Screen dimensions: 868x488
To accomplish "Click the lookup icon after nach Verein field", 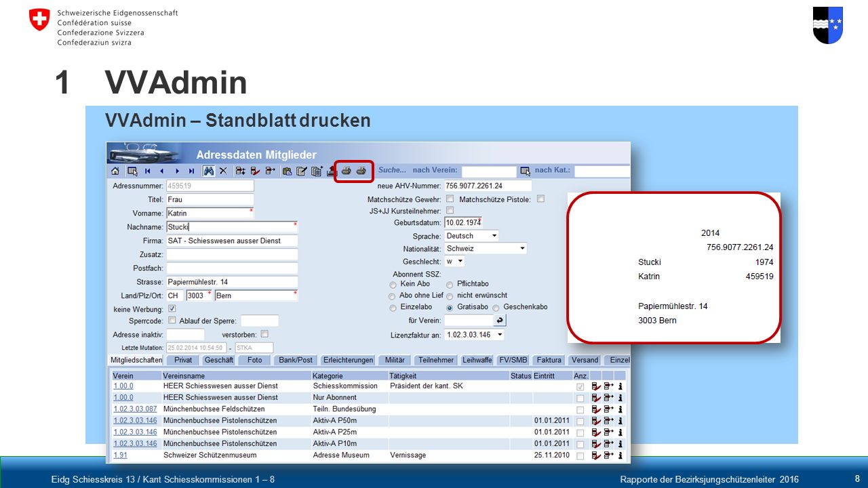I will pos(525,171).
